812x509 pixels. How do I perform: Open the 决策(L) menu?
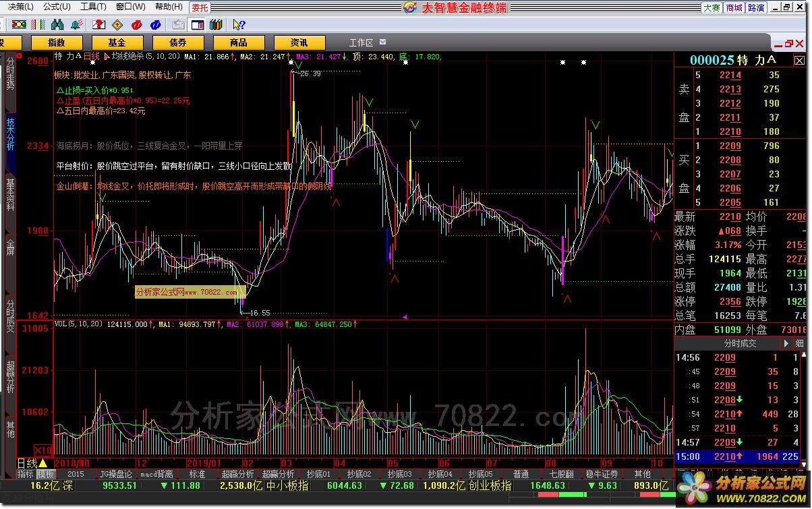click(21, 7)
